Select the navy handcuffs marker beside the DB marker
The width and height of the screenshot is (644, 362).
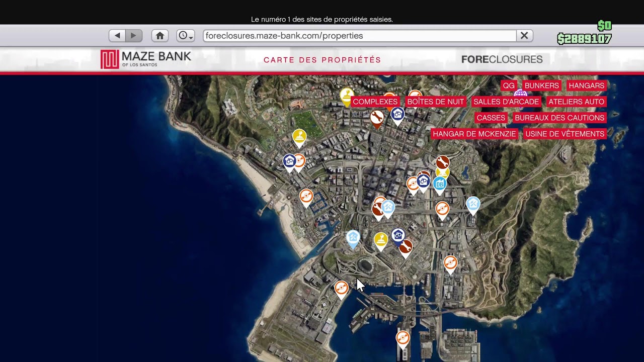pos(424,183)
